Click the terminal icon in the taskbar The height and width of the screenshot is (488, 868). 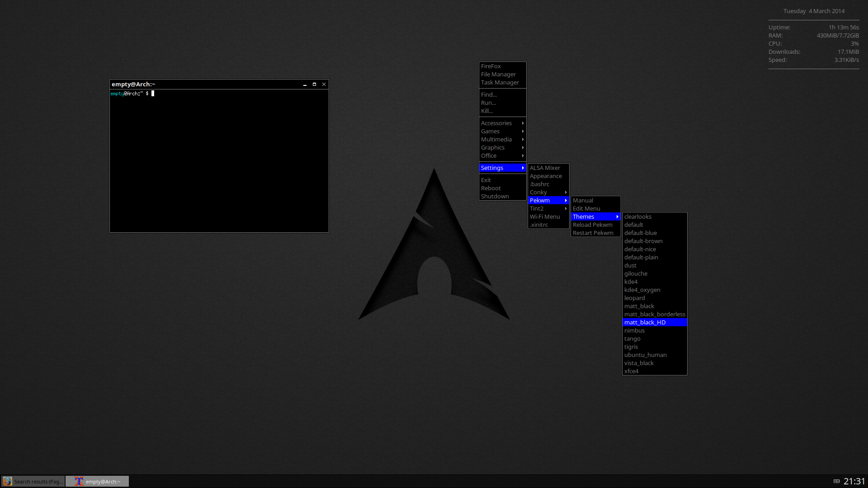click(x=79, y=481)
